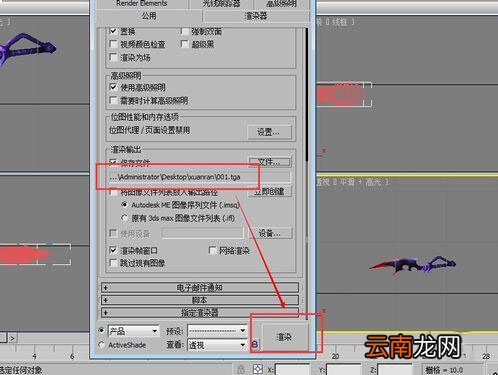
Task: Expand the 指定渲染器 rollout
Action: coord(200,313)
